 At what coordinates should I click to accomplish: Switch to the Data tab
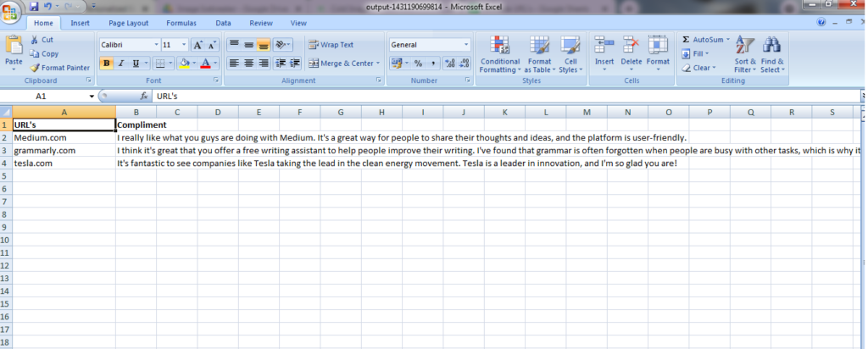click(223, 23)
